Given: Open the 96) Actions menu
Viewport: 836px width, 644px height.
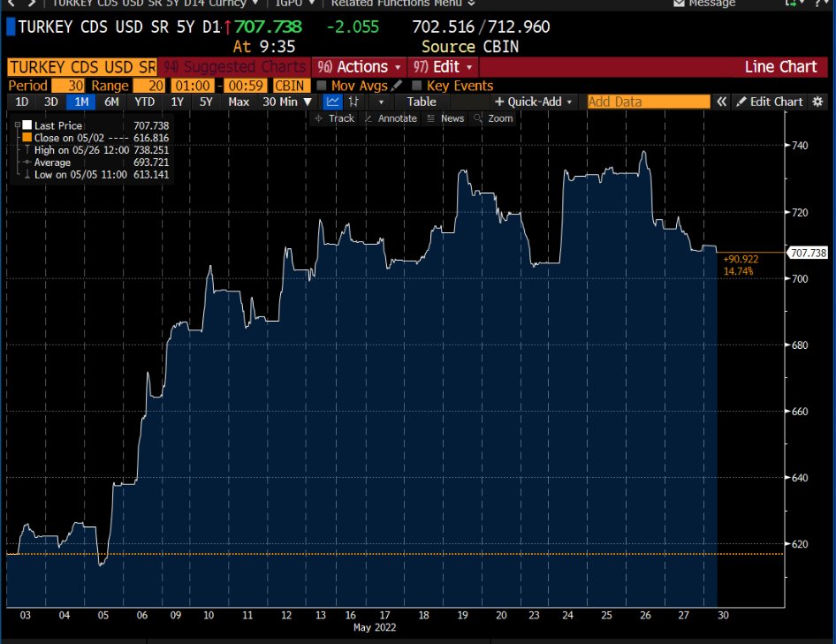Looking at the screenshot, I should pos(359,66).
